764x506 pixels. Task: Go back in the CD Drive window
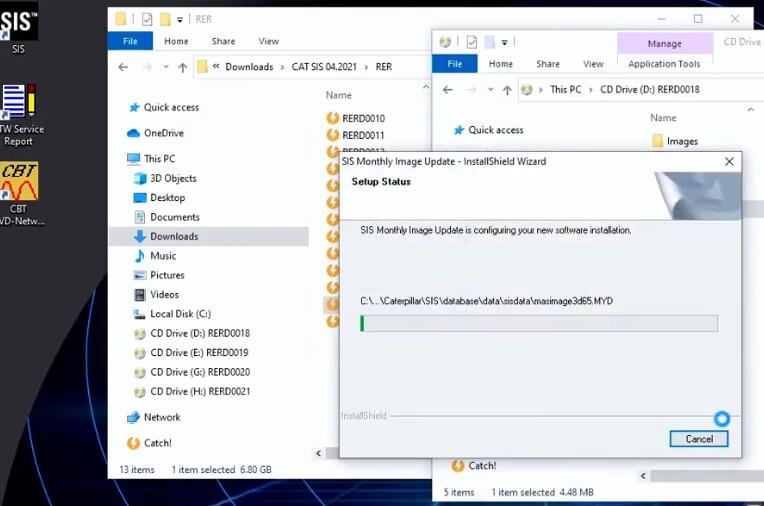click(448, 90)
